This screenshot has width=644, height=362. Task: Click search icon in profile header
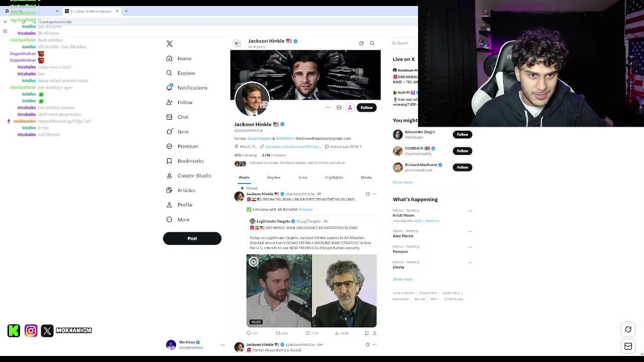[372, 43]
